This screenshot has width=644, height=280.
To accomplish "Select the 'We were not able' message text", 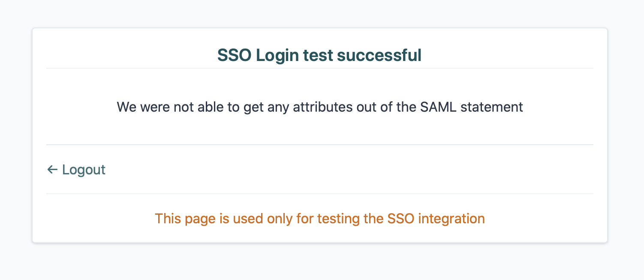I will click(319, 107).
